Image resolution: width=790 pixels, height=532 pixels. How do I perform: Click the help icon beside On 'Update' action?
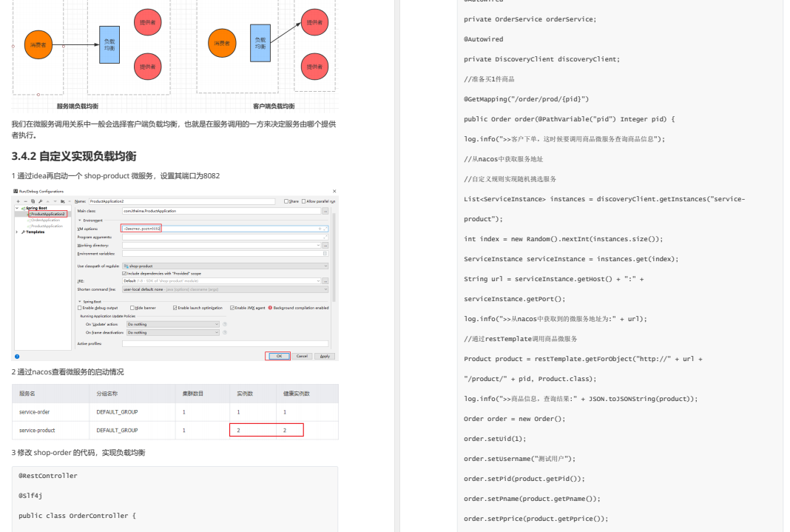[225, 324]
